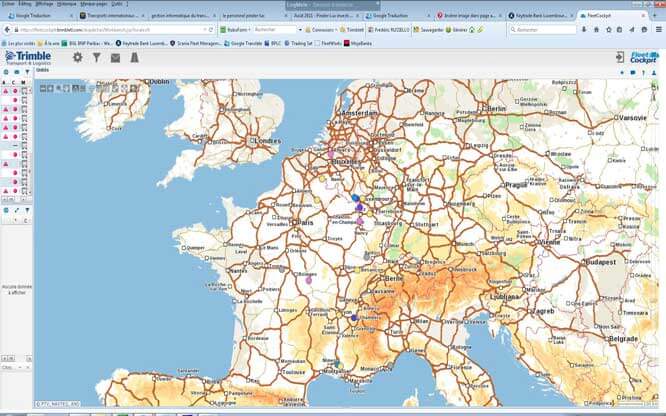The width and height of the screenshot is (666, 416).
Task: Reload the page with the refresh icon
Action: coord(211,30)
